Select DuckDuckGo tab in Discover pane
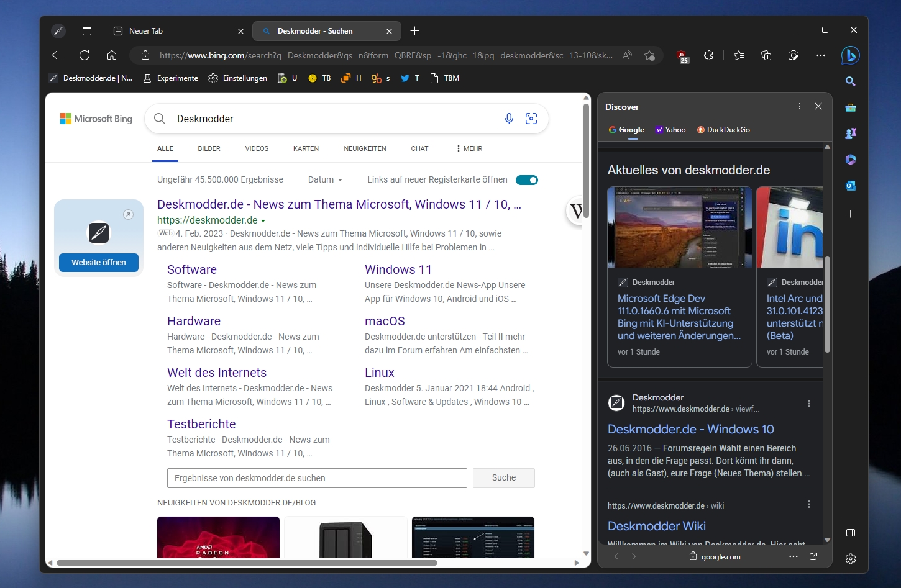Image resolution: width=901 pixels, height=588 pixels. pos(723,130)
